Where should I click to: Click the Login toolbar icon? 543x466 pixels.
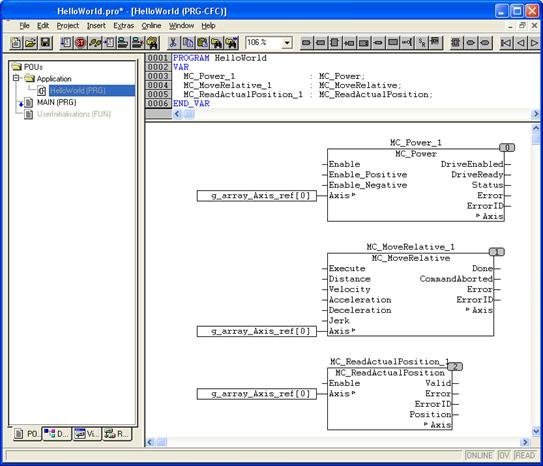123,43
